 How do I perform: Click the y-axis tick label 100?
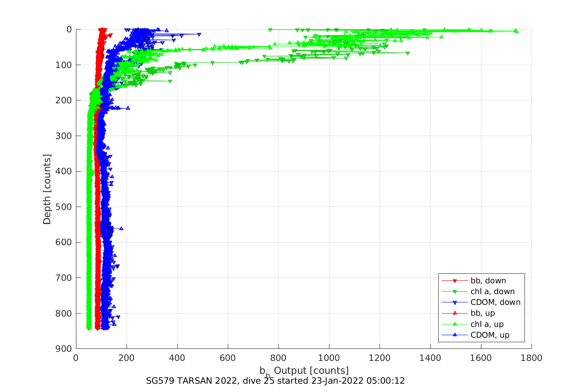pyautogui.click(x=65, y=65)
